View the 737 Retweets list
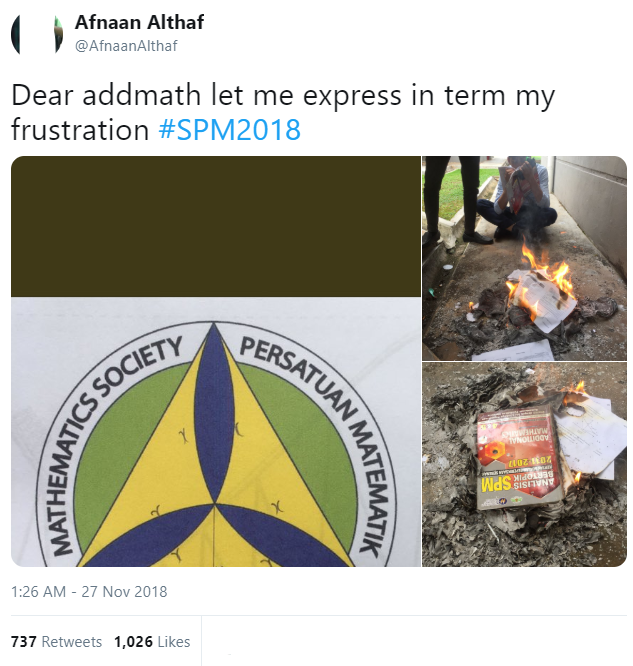 [x=57, y=641]
